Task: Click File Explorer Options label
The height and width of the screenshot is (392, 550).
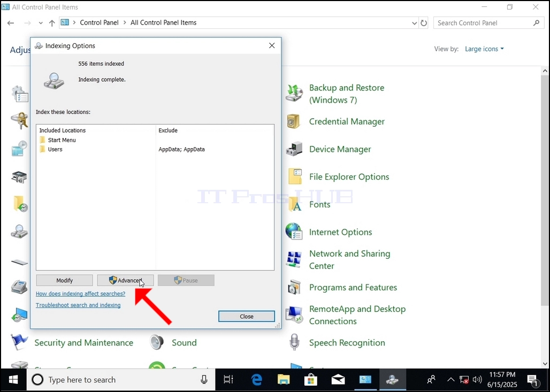Action: click(349, 176)
